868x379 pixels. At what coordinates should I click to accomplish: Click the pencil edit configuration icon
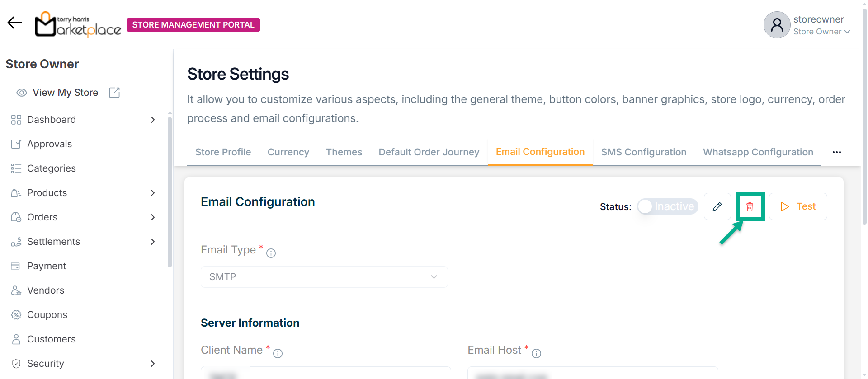pos(717,206)
